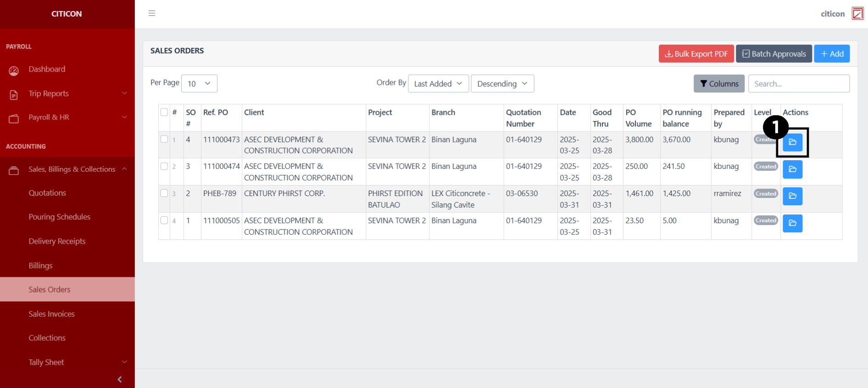The height and width of the screenshot is (388, 868).
Task: Click the Dashboard gauge icon
Action: [14, 70]
